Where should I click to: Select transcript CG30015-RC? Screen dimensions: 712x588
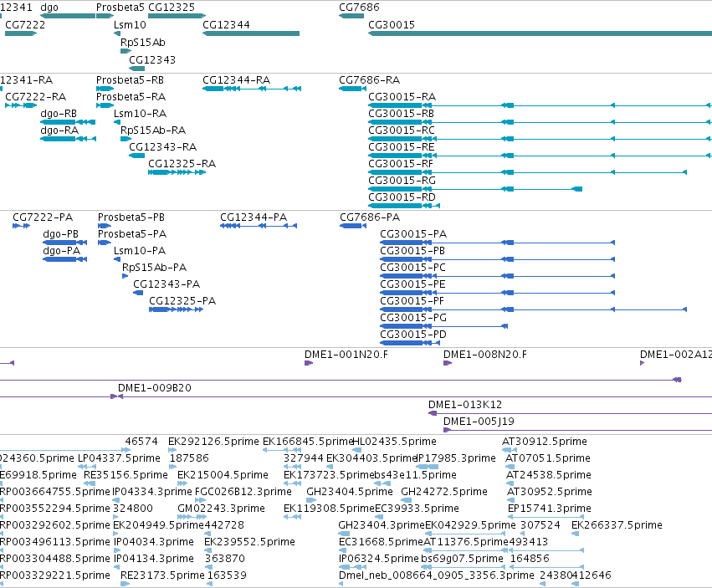pos(401,130)
